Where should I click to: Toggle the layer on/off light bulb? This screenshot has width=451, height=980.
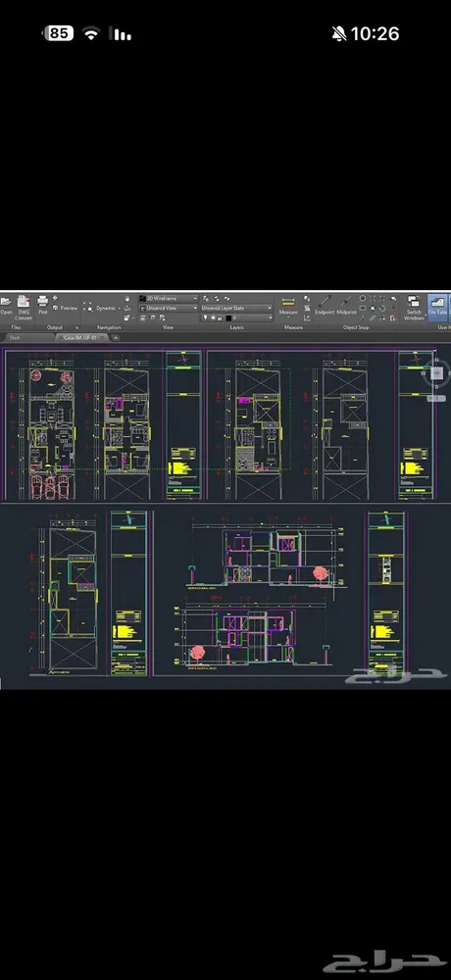click(205, 318)
